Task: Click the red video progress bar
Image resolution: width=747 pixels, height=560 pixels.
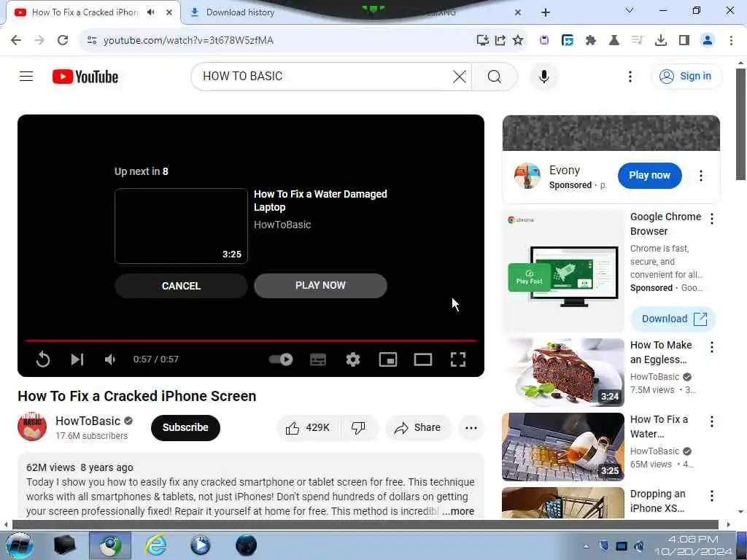Action: pyautogui.click(x=251, y=341)
